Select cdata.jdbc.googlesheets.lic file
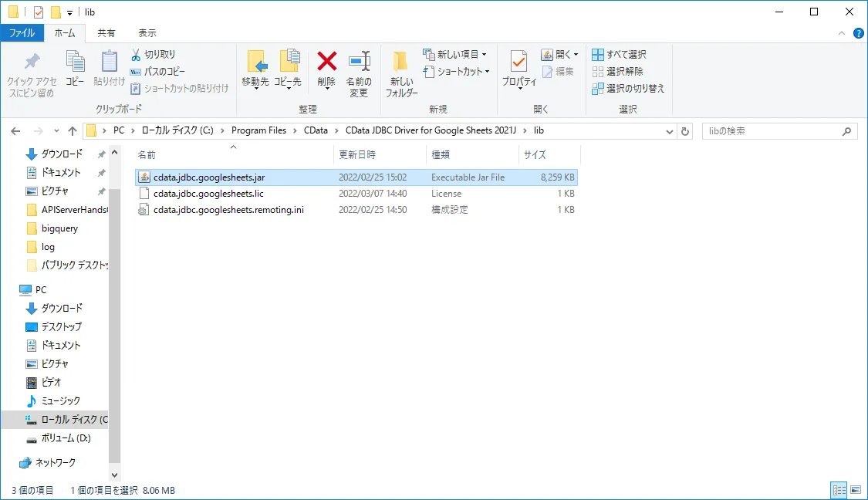This screenshot has height=500, width=868. tap(208, 194)
